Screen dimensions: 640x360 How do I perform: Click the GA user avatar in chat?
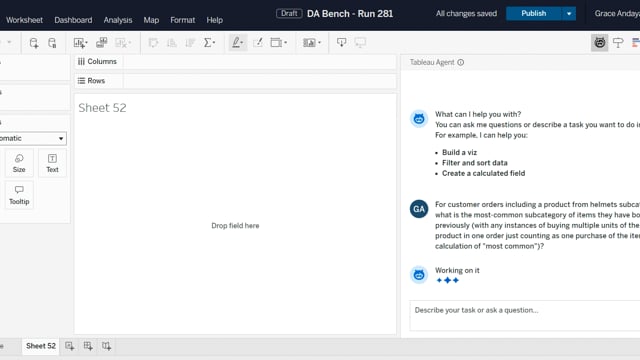(x=419, y=209)
